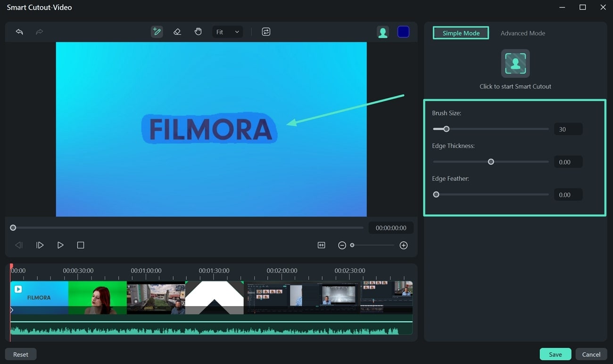613x364 pixels.
Task: Open the Fit zoom dropdown
Action: (x=228, y=32)
